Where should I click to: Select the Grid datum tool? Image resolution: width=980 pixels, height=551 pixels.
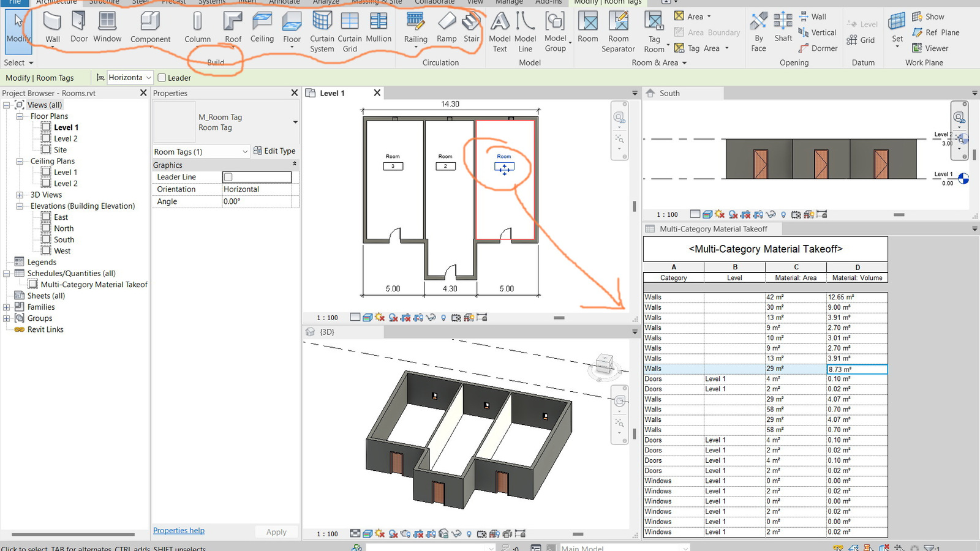pos(861,40)
